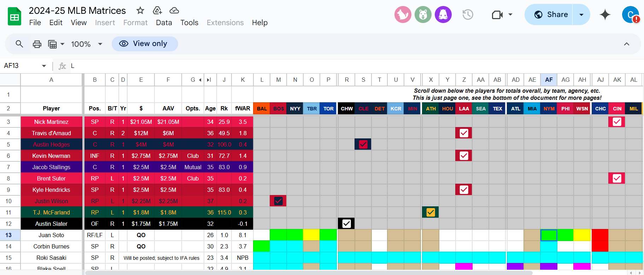This screenshot has width=644, height=275.
Task: Star the 2024-25 MLB Matrices document
Action: [x=140, y=11]
